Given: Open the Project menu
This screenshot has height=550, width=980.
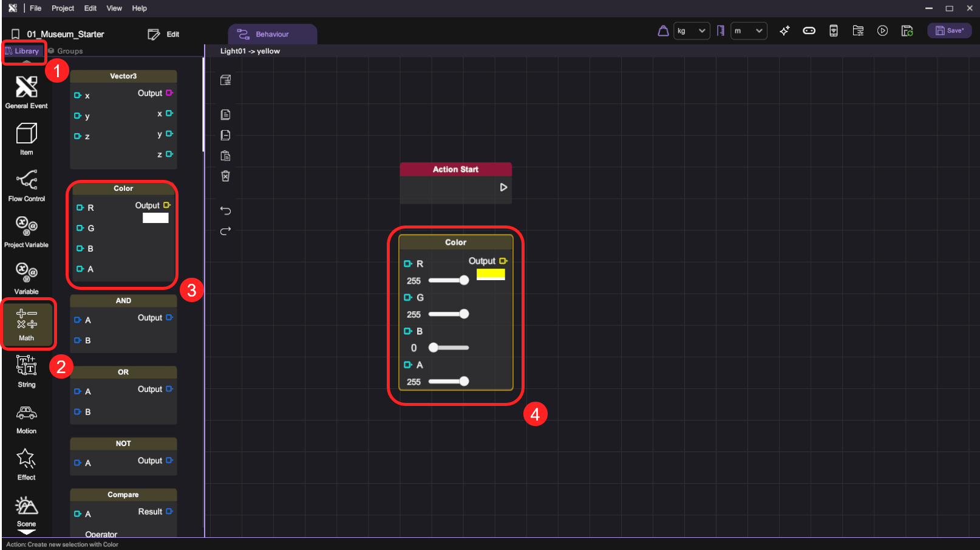Looking at the screenshot, I should 63,9.
